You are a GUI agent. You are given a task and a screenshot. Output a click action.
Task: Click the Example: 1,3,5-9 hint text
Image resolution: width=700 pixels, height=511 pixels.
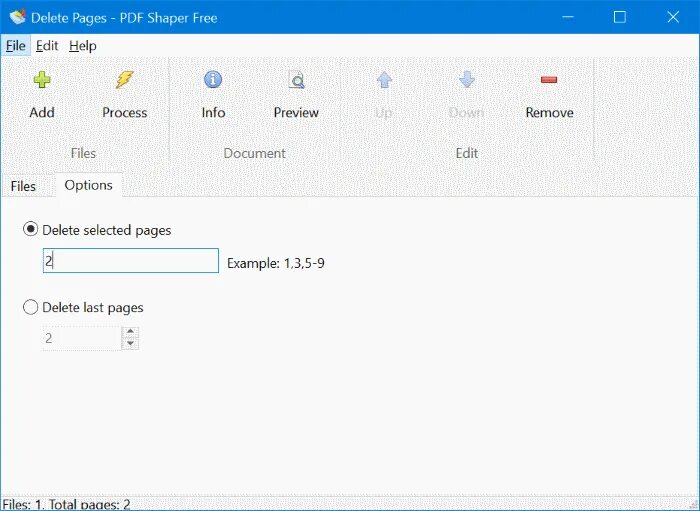coord(276,263)
